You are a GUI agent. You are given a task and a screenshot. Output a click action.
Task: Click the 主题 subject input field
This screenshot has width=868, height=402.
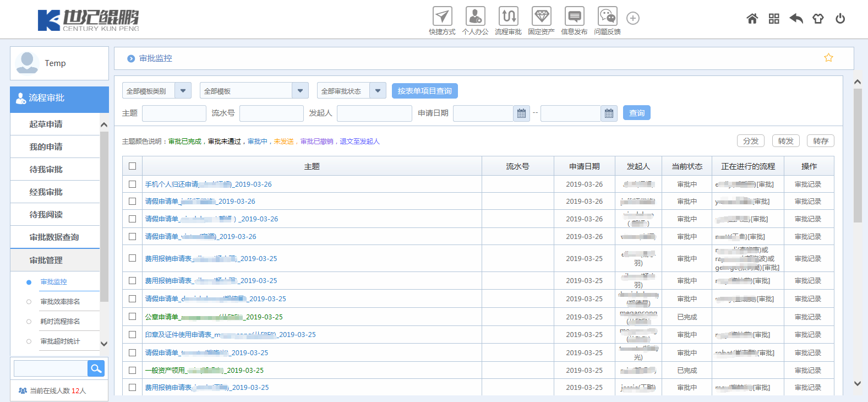pos(174,113)
